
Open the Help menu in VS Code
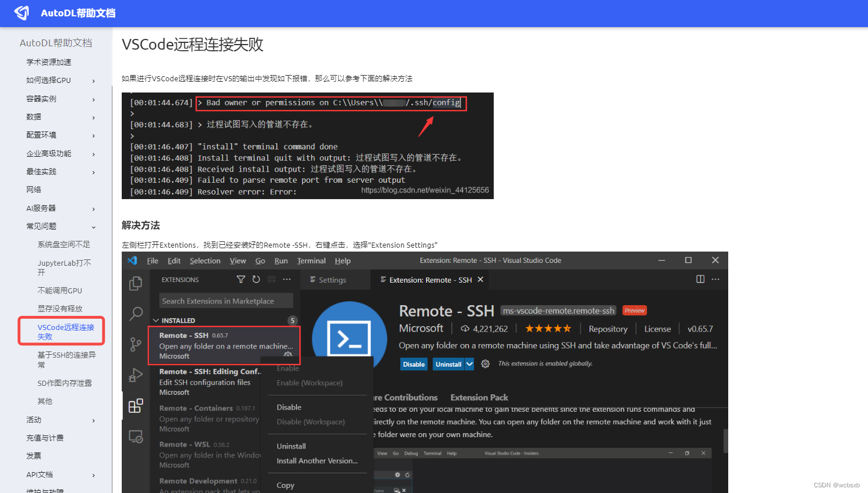[343, 261]
